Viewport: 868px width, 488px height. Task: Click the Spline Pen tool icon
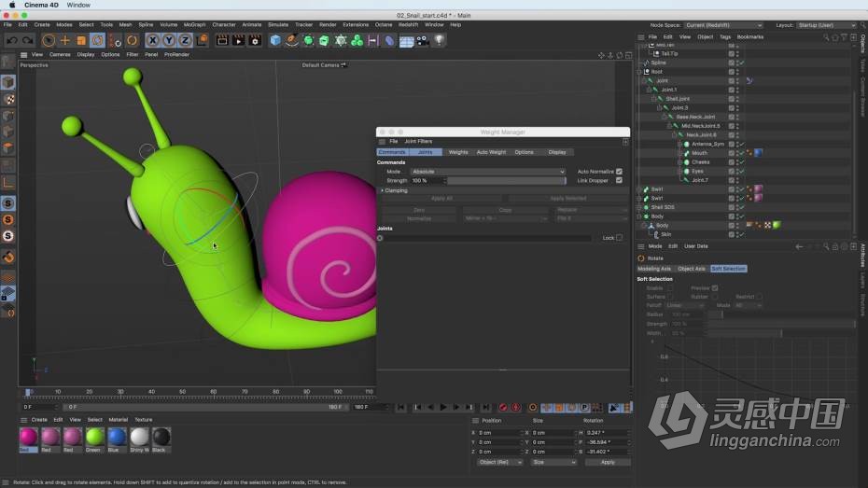292,40
